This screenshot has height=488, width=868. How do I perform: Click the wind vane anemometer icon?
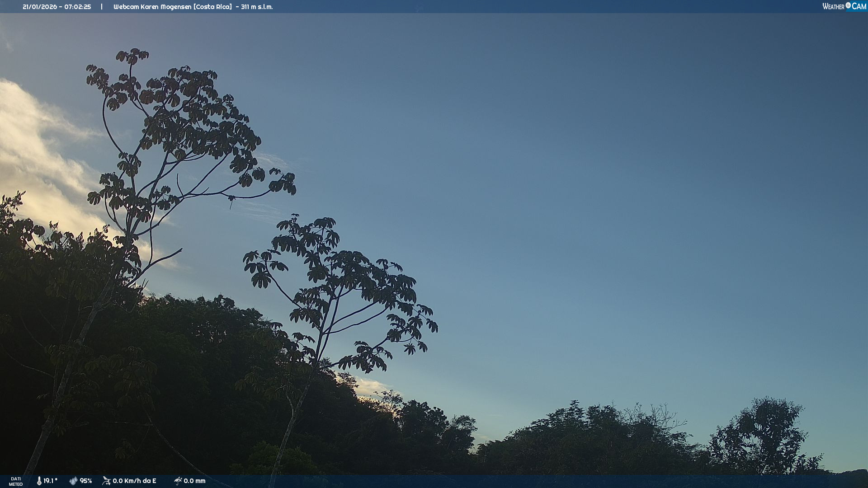pyautogui.click(x=106, y=481)
